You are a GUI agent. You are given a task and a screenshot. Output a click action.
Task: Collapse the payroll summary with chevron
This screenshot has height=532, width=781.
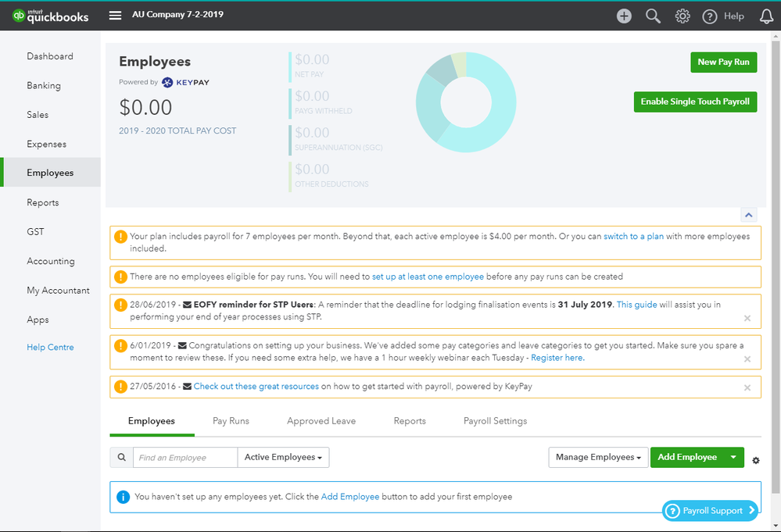coord(749,215)
